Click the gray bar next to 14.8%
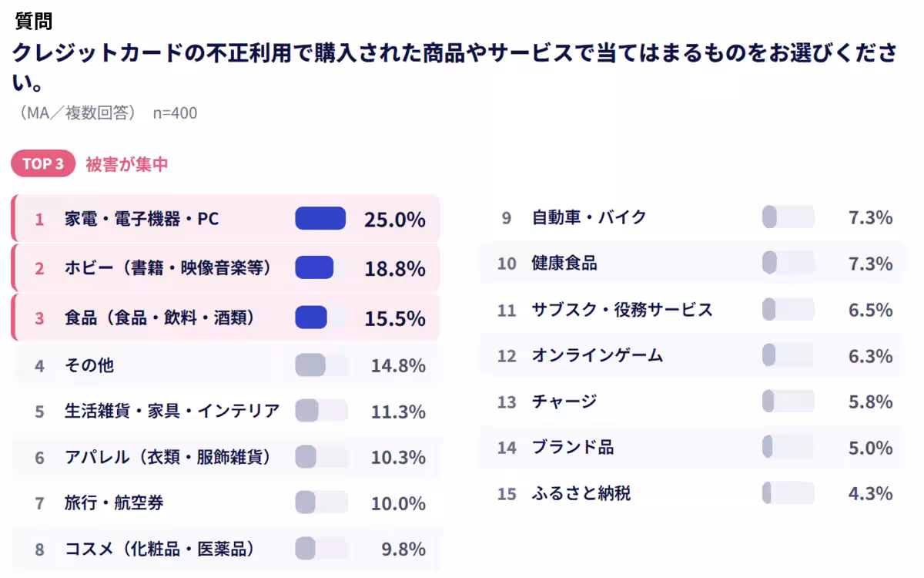This screenshot has width=924, height=578. point(310,365)
